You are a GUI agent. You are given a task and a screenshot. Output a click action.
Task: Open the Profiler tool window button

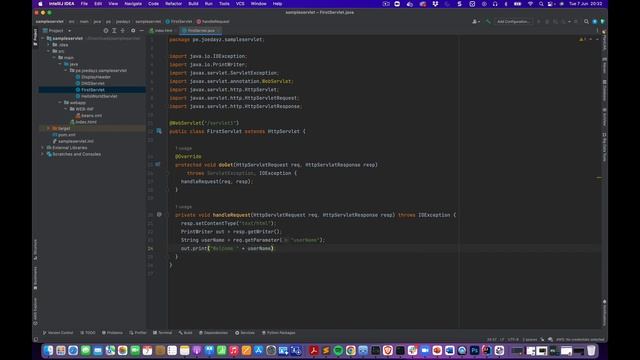click(x=138, y=333)
